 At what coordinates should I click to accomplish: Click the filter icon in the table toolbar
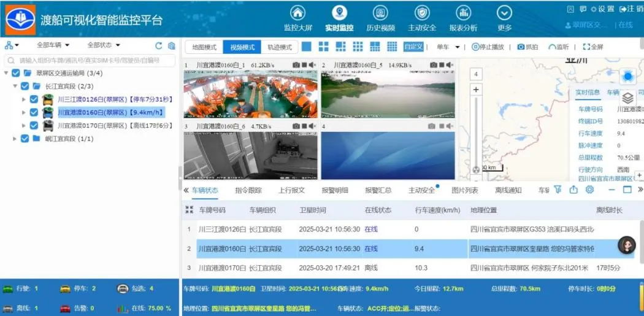[558, 190]
